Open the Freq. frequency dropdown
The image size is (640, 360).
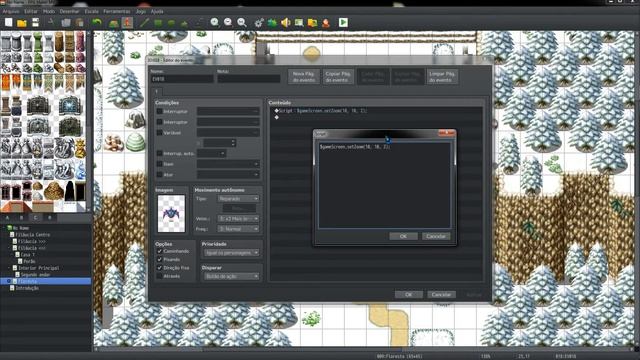tap(238, 229)
